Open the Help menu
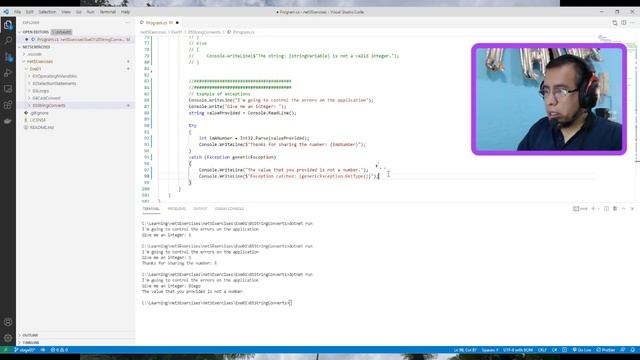Screen dimensions: 640x360 (x=125, y=12)
